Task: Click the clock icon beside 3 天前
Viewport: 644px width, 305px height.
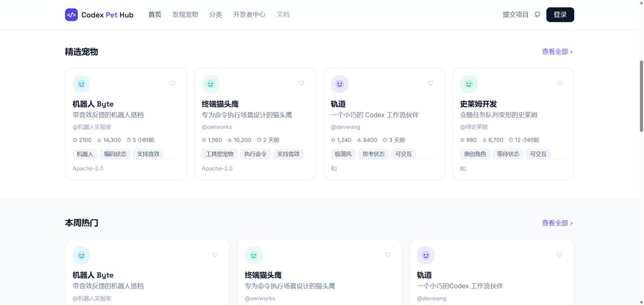Action: pyautogui.click(x=385, y=140)
